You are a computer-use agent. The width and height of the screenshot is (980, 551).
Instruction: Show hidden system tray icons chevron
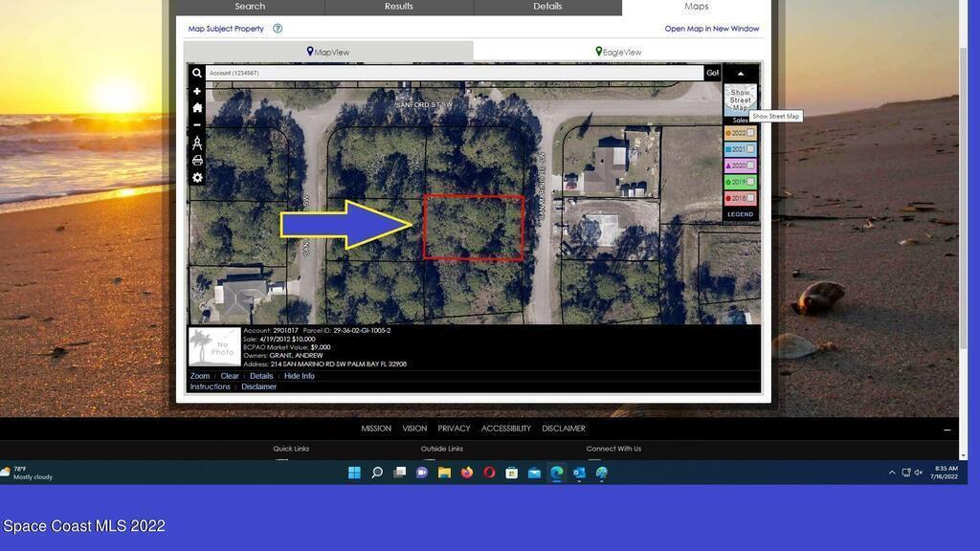pos(892,473)
